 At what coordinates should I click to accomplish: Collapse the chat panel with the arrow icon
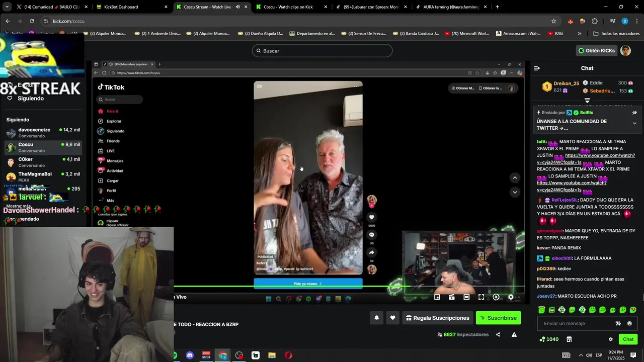pos(537,68)
